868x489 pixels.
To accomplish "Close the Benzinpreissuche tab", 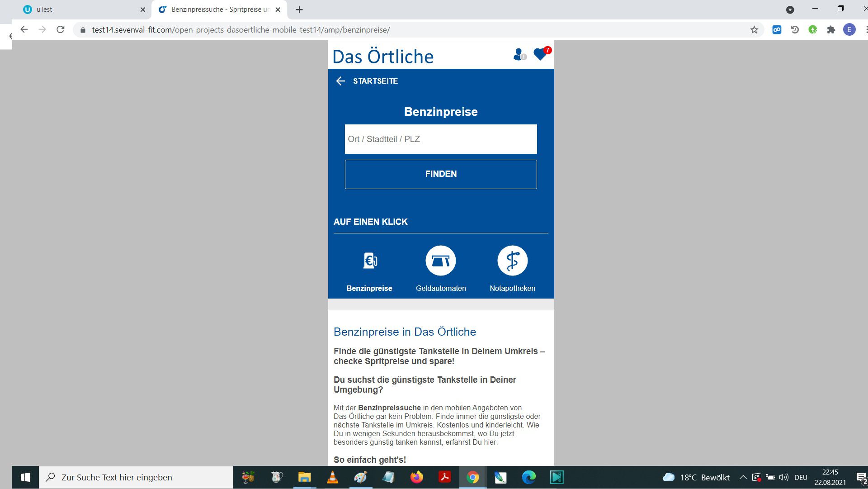I will [278, 9].
